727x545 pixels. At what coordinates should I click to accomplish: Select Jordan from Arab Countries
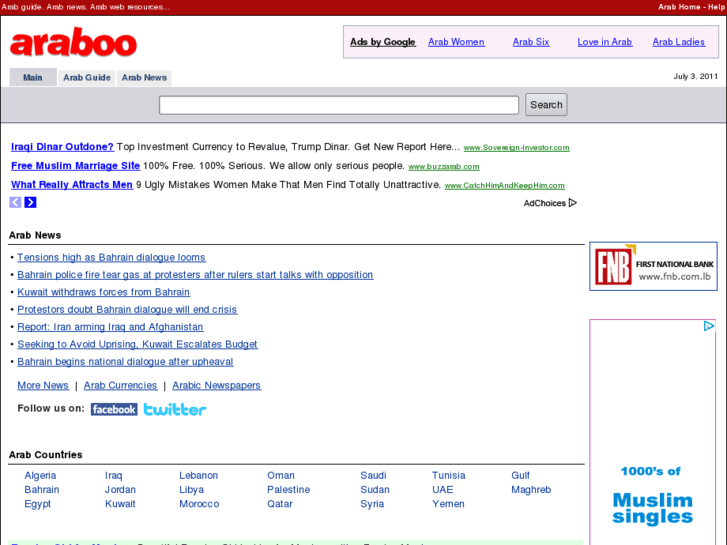120,490
